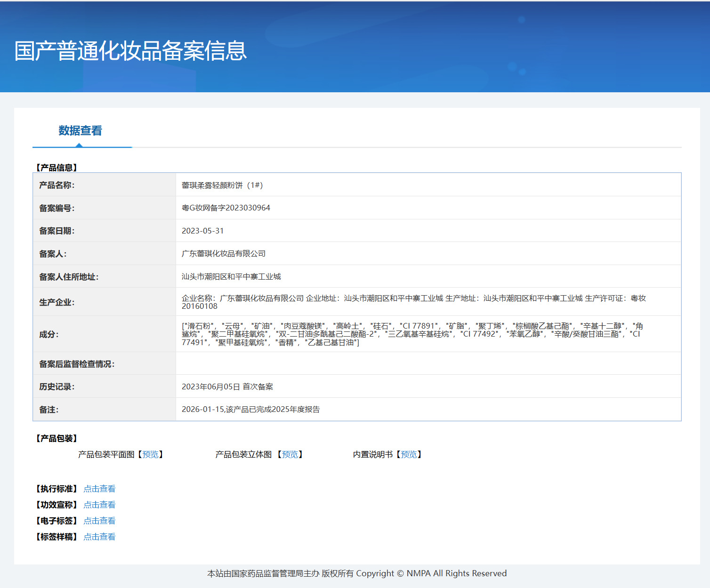Click 点击查看 next to 执行标准

tap(99, 489)
